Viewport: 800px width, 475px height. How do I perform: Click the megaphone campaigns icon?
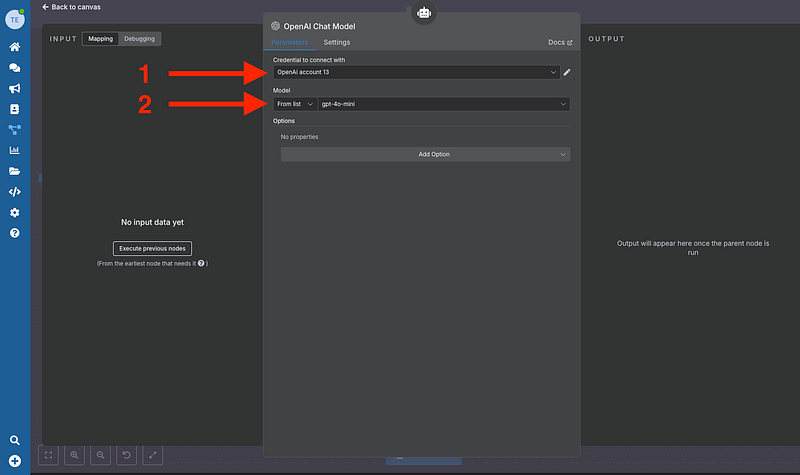[x=15, y=88]
